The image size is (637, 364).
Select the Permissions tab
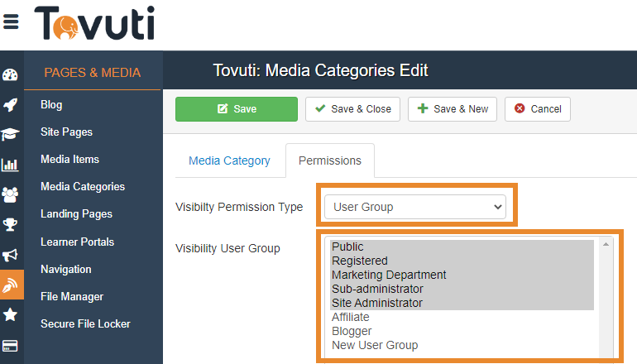[329, 160]
